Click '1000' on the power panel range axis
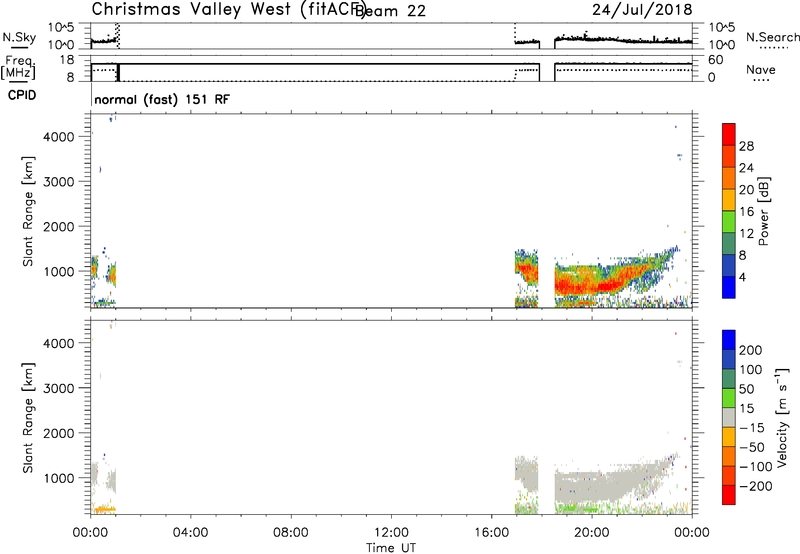This screenshot has height=554, width=800. point(58,271)
